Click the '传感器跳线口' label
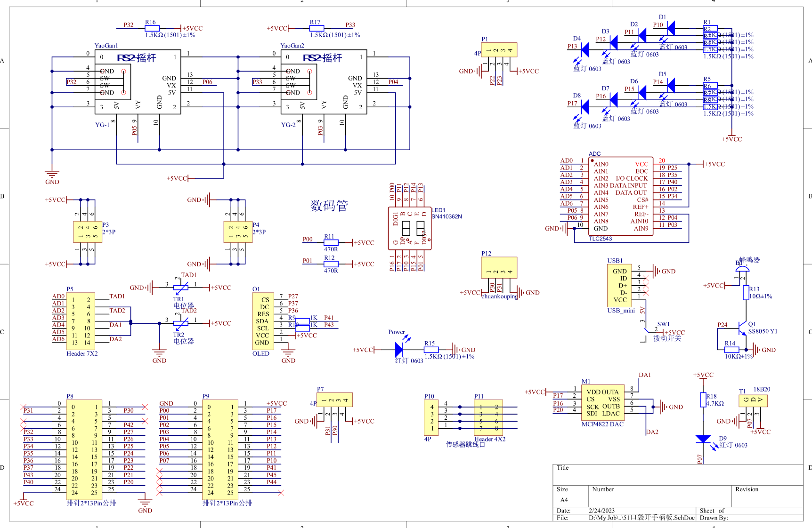The width and height of the screenshot is (812, 528). 465,444
